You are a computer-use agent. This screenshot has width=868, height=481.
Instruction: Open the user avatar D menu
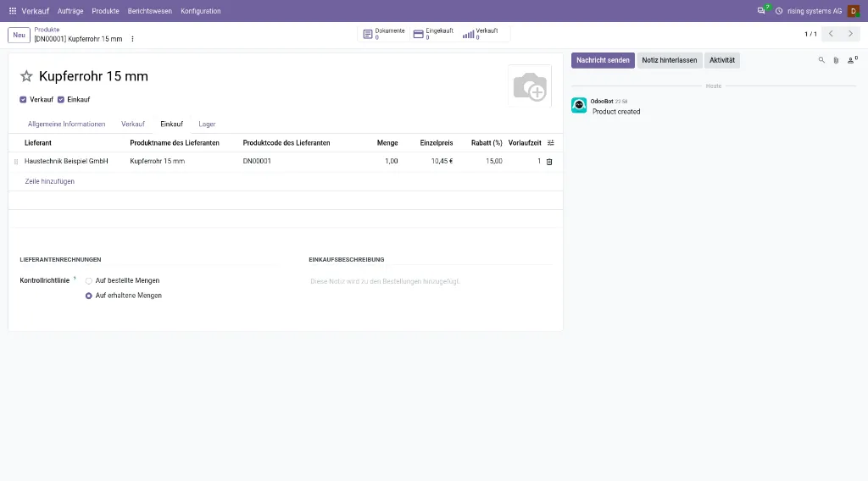pyautogui.click(x=853, y=11)
